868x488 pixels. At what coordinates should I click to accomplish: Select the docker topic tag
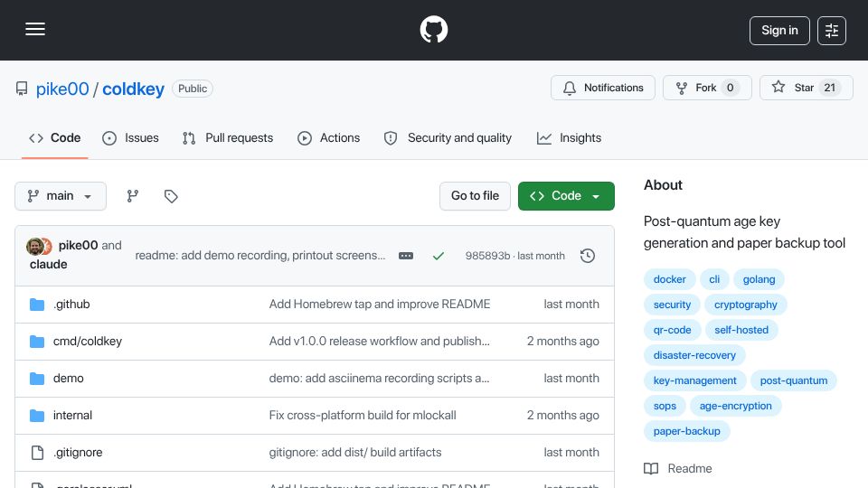(669, 279)
